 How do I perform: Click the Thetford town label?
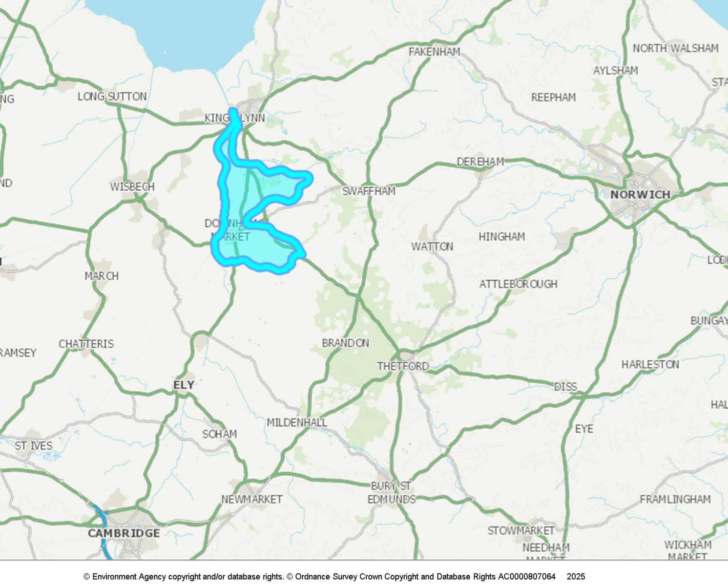tap(403, 366)
